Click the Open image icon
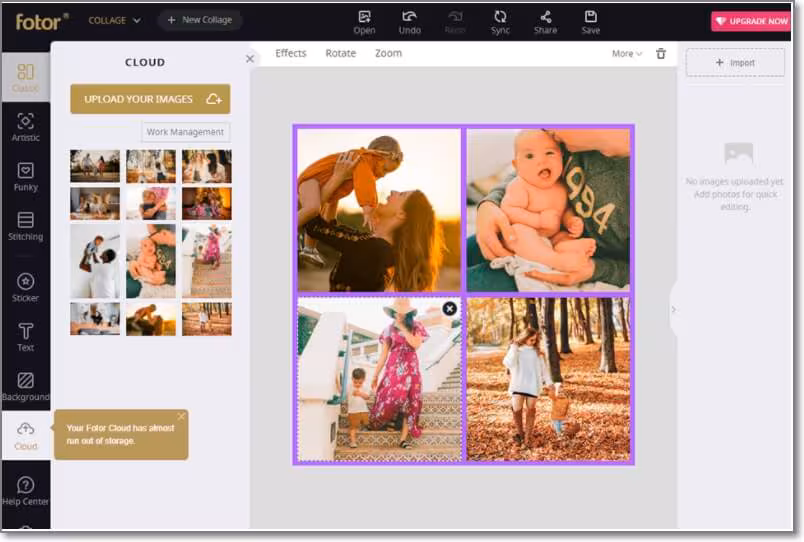 (364, 23)
